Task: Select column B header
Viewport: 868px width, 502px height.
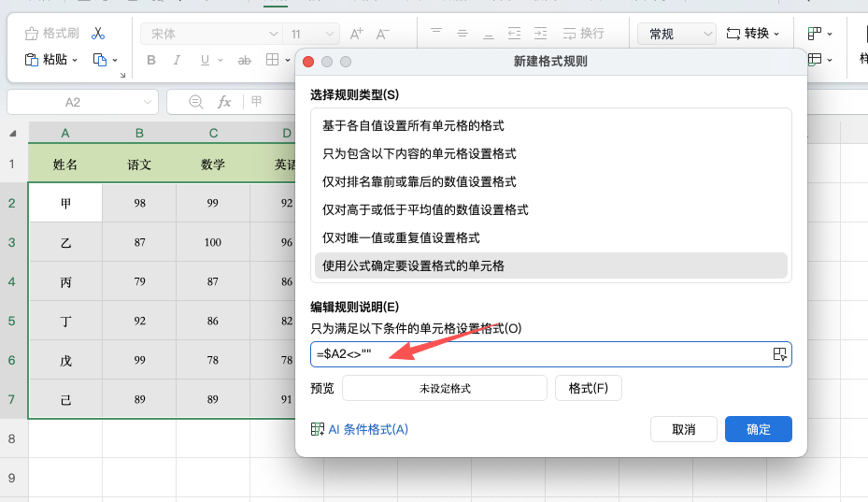Action: 139,133
